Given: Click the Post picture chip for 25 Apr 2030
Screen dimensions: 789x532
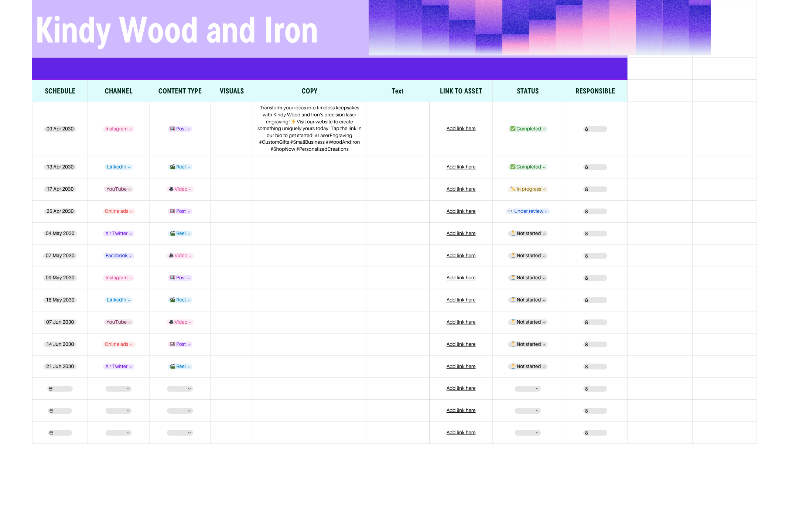Looking at the screenshot, I should [180, 211].
